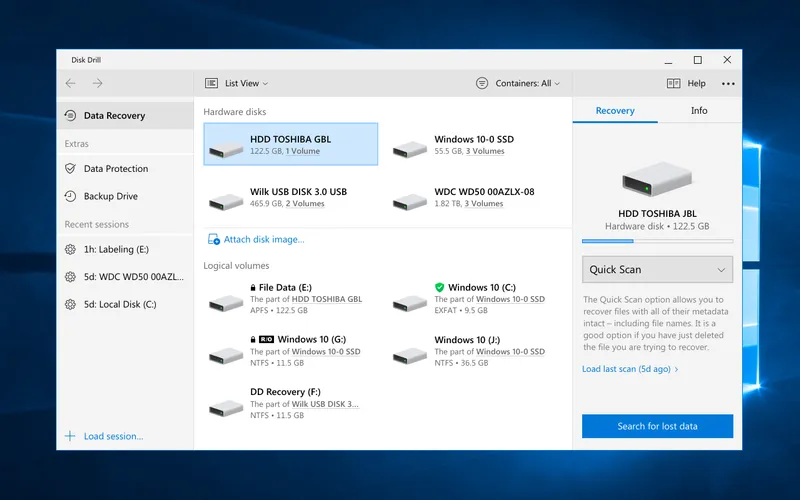Click the 1 Volume link under HDD TOSHIBA
The width and height of the screenshot is (800, 500).
point(303,151)
